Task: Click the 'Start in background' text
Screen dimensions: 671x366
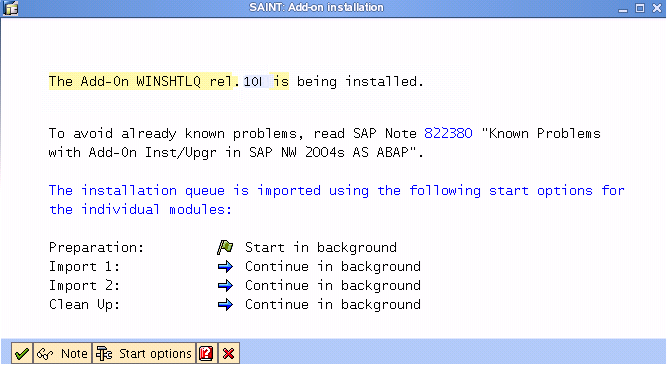Action: click(x=321, y=247)
